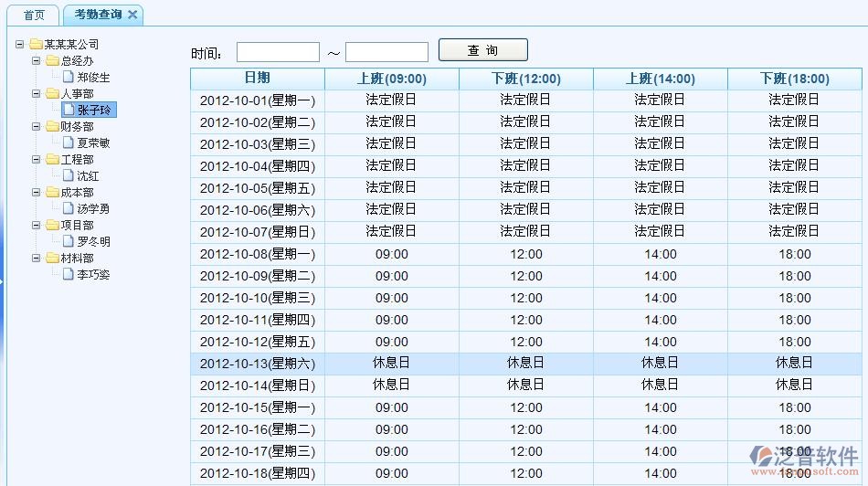The height and width of the screenshot is (486, 868).
Task: Collapse the 材料部 tree node
Action: click(37, 259)
